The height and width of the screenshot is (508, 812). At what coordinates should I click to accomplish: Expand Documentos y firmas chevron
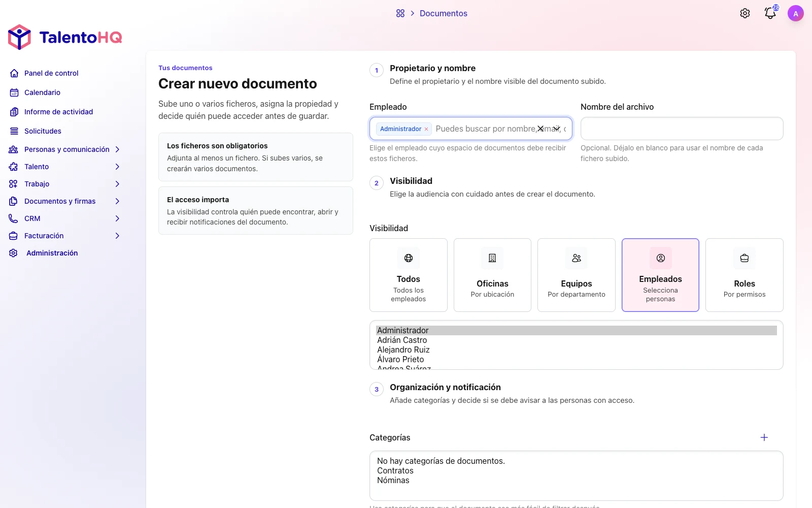(x=117, y=201)
